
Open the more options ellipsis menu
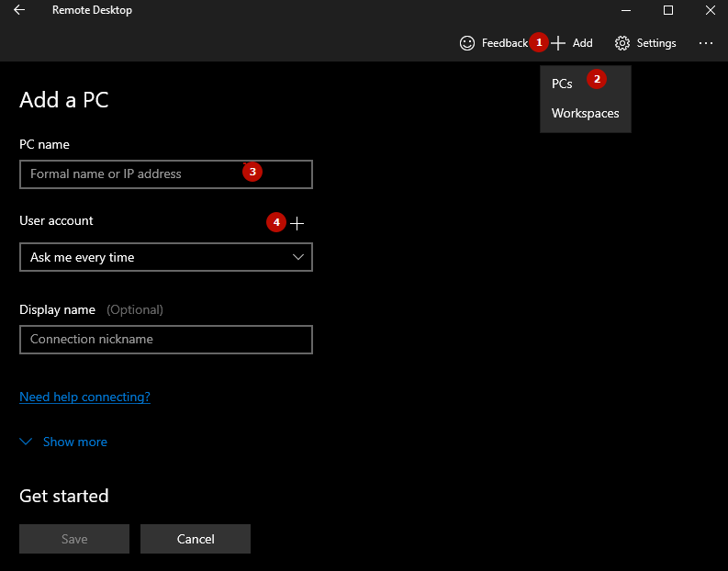pos(706,43)
